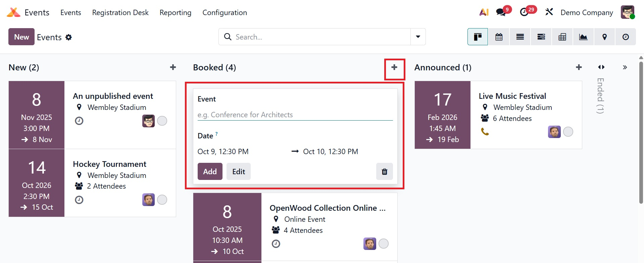Toggle status circle on Hockey Tournament card
This screenshot has width=644, height=263.
(162, 200)
